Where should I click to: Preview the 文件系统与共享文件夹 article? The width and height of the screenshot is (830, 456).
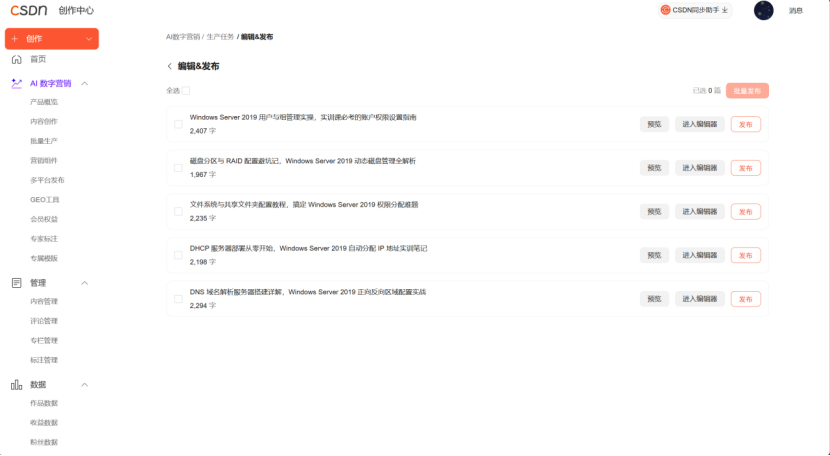[654, 212]
